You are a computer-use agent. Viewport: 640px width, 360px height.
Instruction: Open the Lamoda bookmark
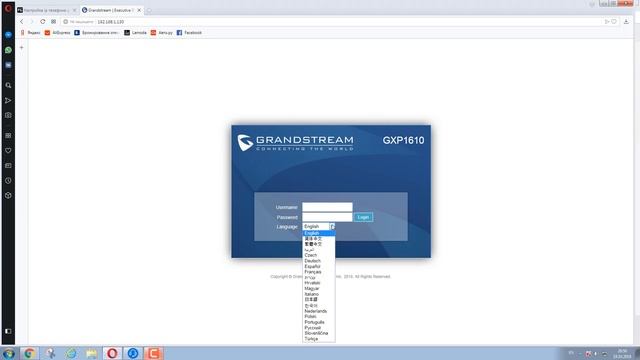(x=136, y=33)
